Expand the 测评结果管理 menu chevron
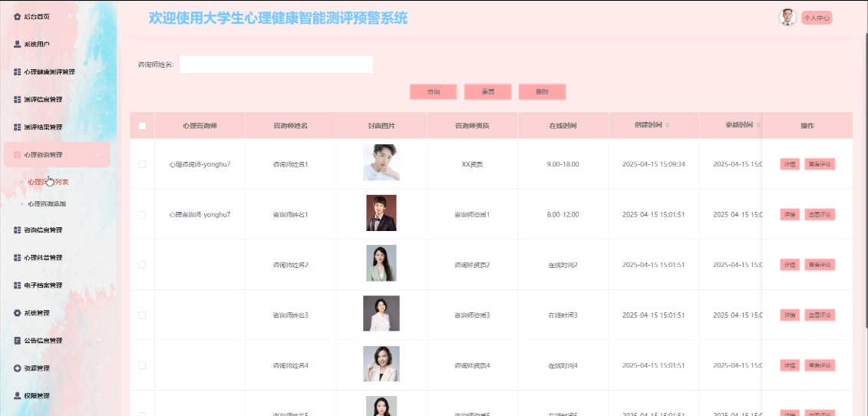This screenshot has width=868, height=416. coord(98,127)
